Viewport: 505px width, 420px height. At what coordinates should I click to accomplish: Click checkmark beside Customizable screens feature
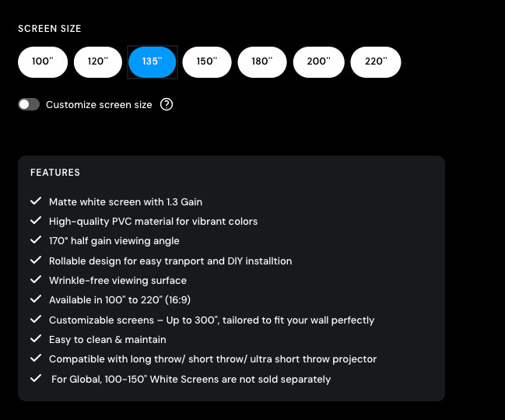(35, 320)
